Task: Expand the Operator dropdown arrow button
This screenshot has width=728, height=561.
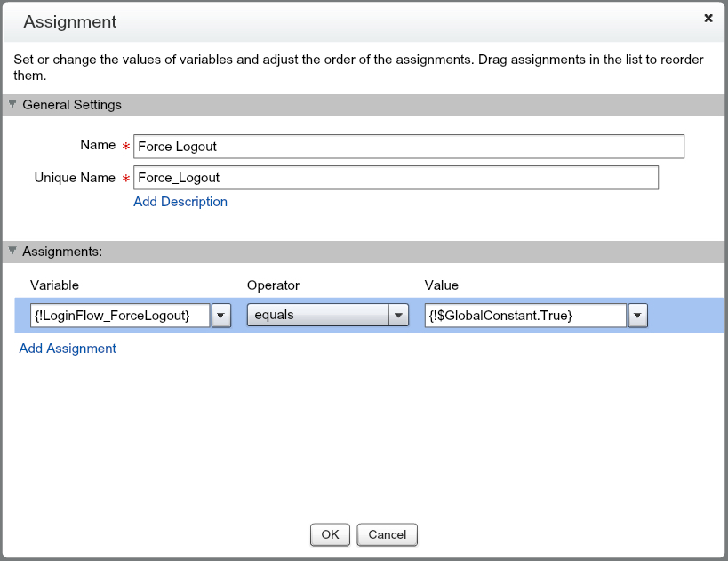Action: [x=399, y=316]
